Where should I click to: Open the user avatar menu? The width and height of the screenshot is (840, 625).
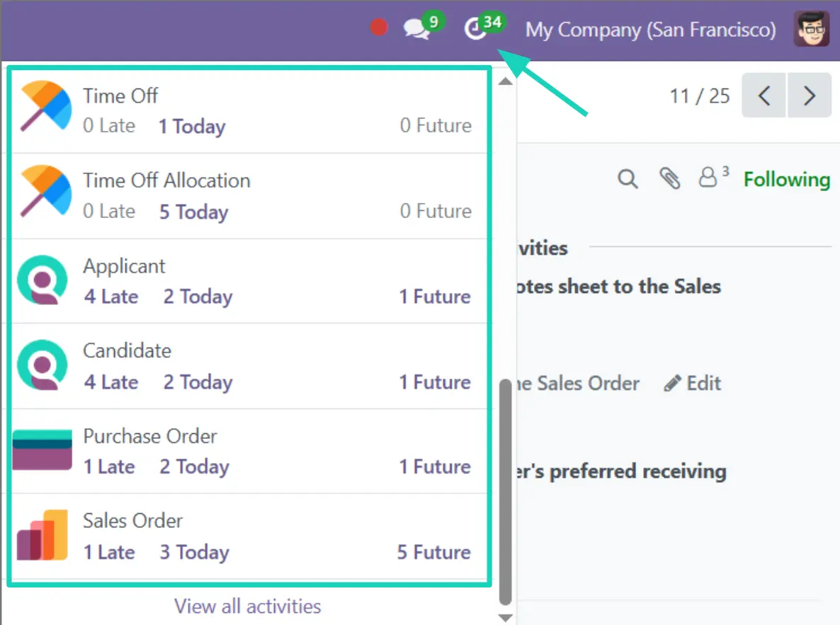coord(812,29)
